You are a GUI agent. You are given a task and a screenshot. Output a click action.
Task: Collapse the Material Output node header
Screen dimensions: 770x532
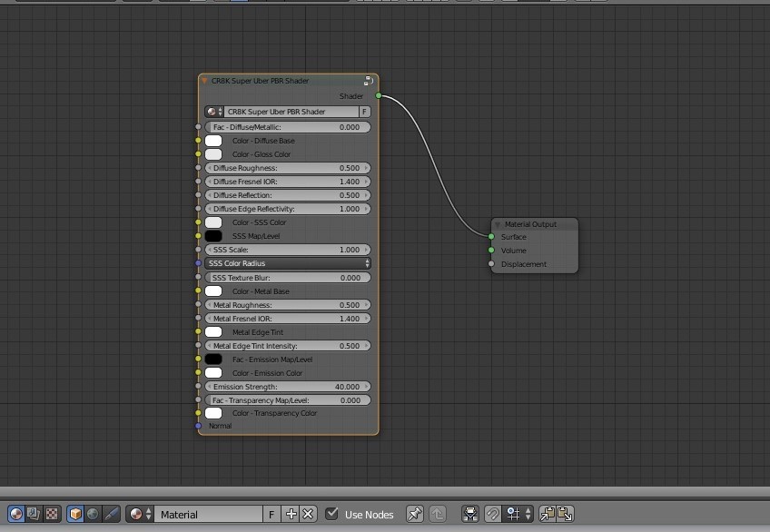pyautogui.click(x=497, y=223)
